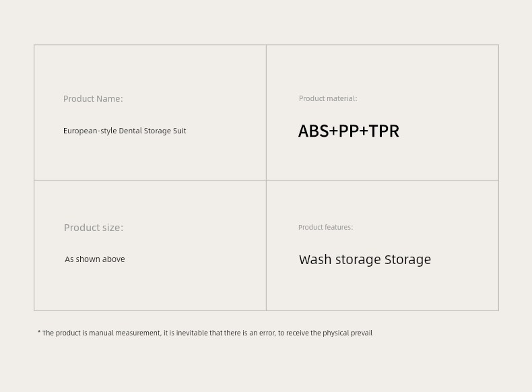Click the "Product Name:" label

pos(93,99)
